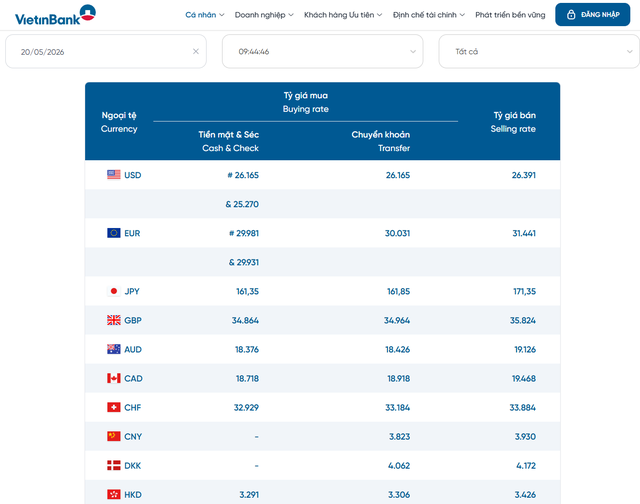Click the CAD Canada flag icon
The width and height of the screenshot is (640, 504).
click(x=113, y=378)
